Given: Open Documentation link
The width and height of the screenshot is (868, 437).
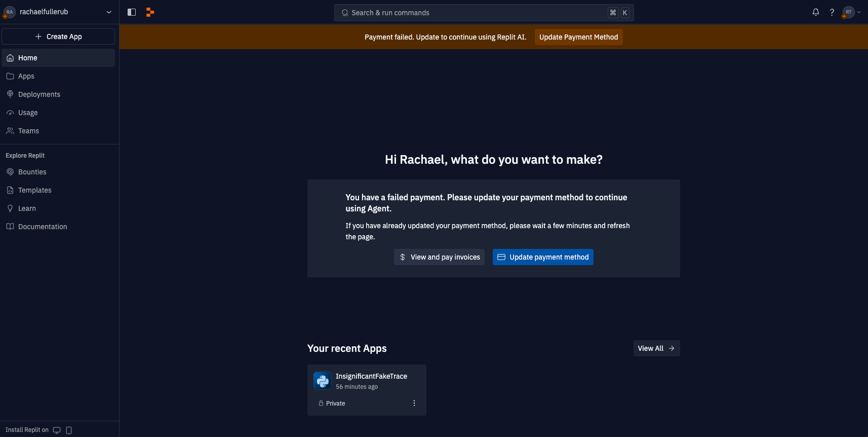Looking at the screenshot, I should coord(58,227).
